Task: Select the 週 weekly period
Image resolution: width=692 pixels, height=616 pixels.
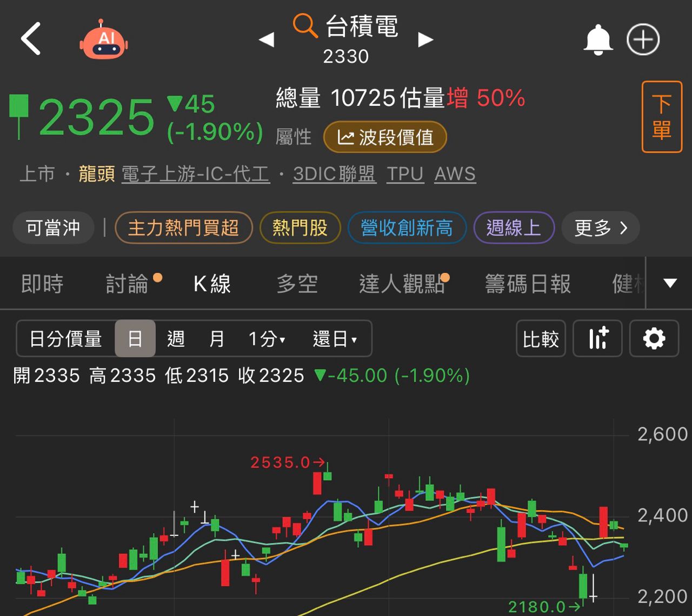Action: click(x=176, y=339)
